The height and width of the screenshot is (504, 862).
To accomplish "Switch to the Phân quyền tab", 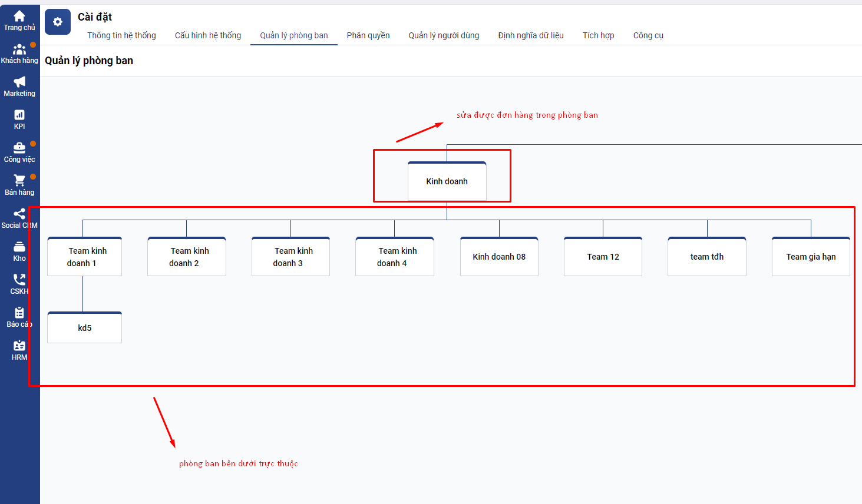I will click(368, 35).
